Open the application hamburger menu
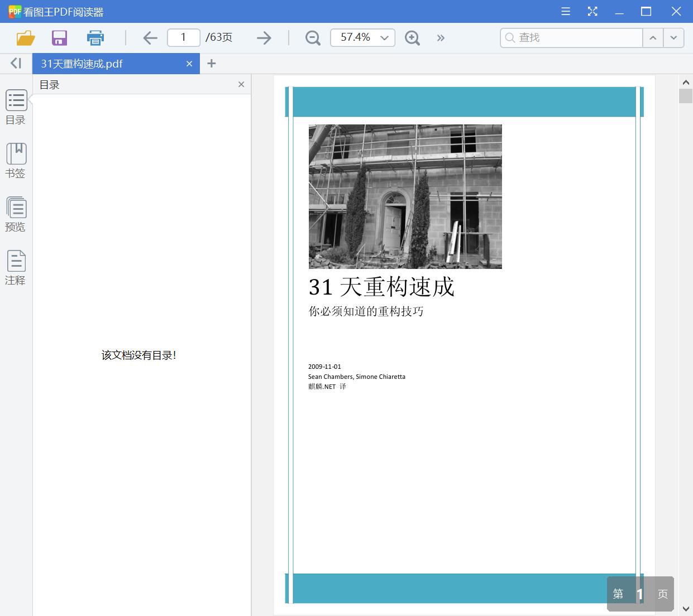 [x=565, y=11]
